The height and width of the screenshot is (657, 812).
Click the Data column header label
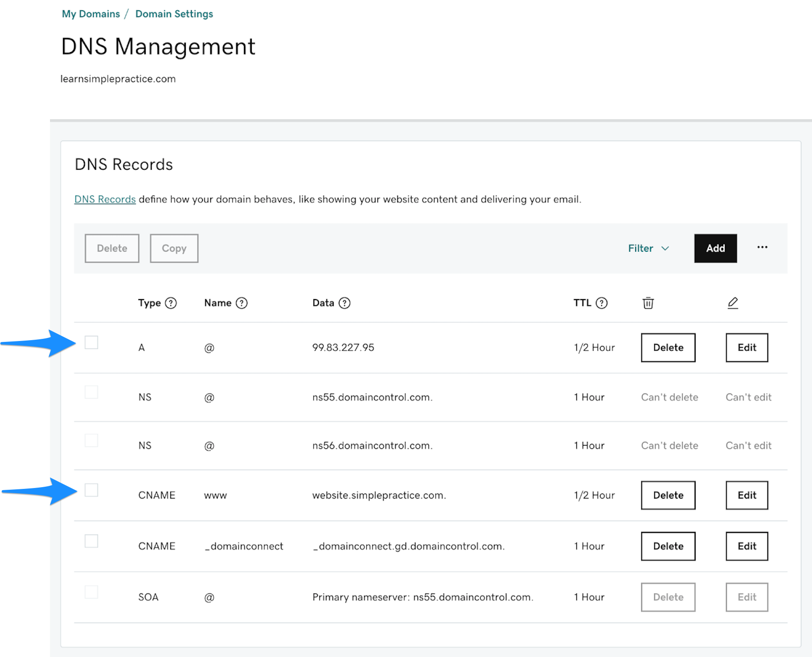tap(323, 303)
